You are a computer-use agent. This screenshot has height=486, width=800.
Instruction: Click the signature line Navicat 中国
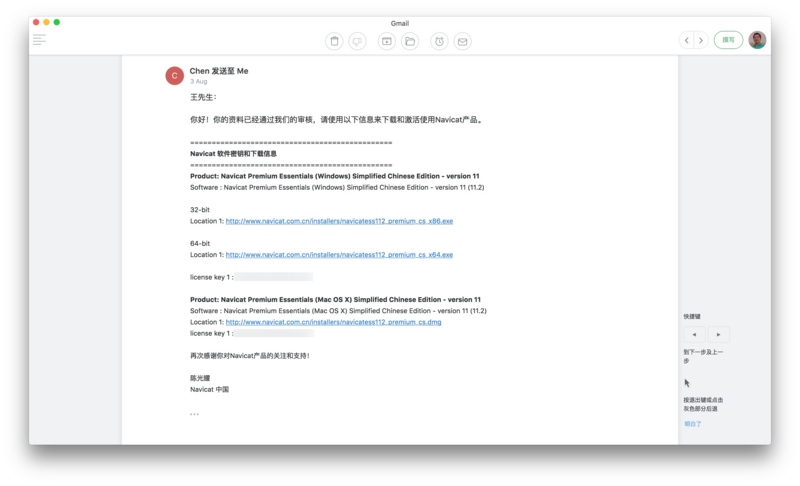click(209, 389)
